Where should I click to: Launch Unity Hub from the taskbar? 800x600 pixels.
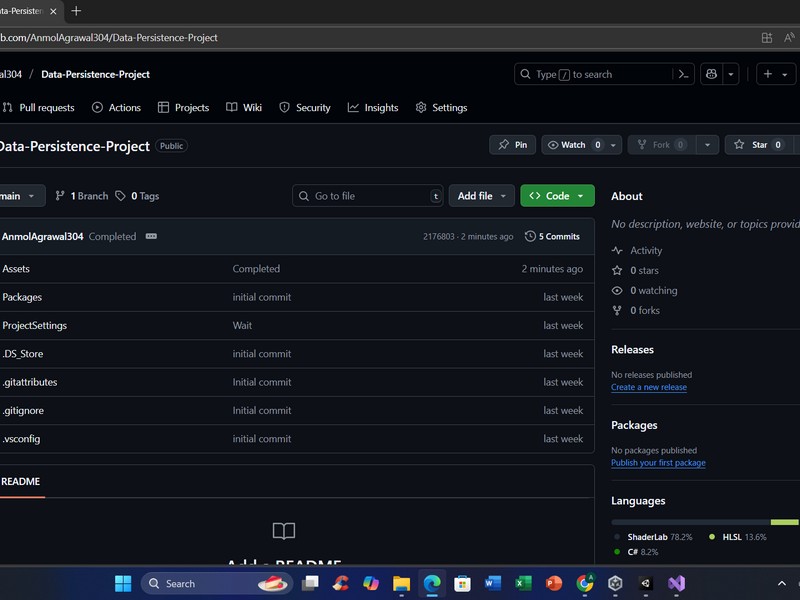[x=615, y=583]
